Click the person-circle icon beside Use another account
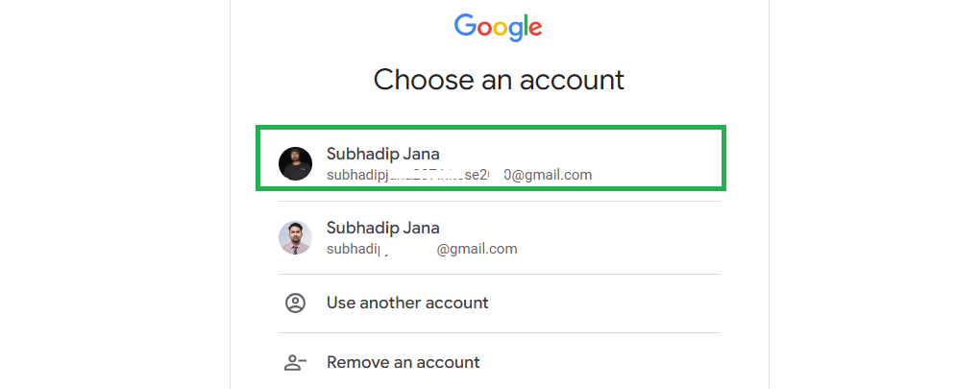 pyautogui.click(x=295, y=303)
